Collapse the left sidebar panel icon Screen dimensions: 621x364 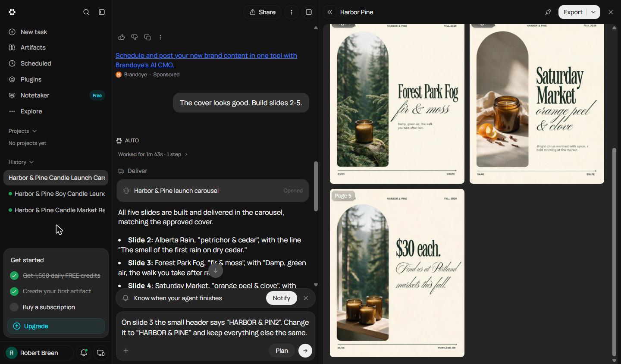coord(102,12)
